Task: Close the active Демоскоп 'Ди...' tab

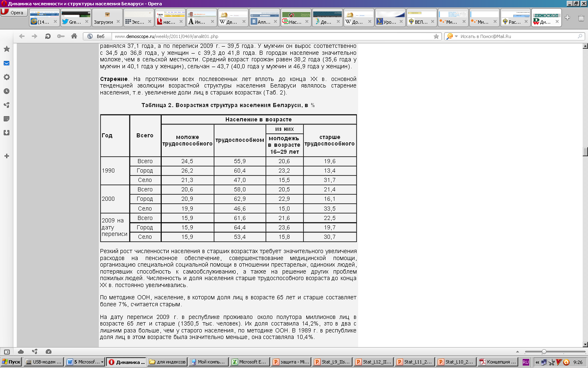Action: [x=557, y=22]
